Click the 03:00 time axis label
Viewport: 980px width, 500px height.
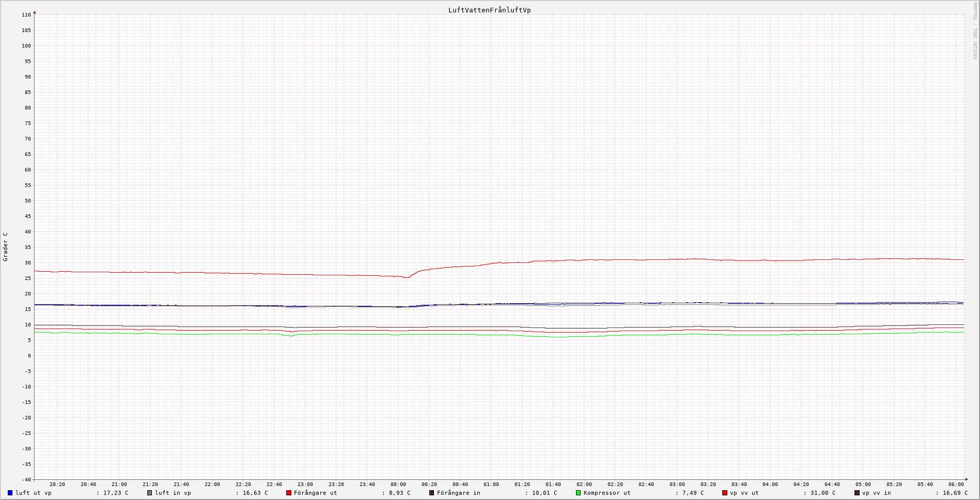pos(677,485)
